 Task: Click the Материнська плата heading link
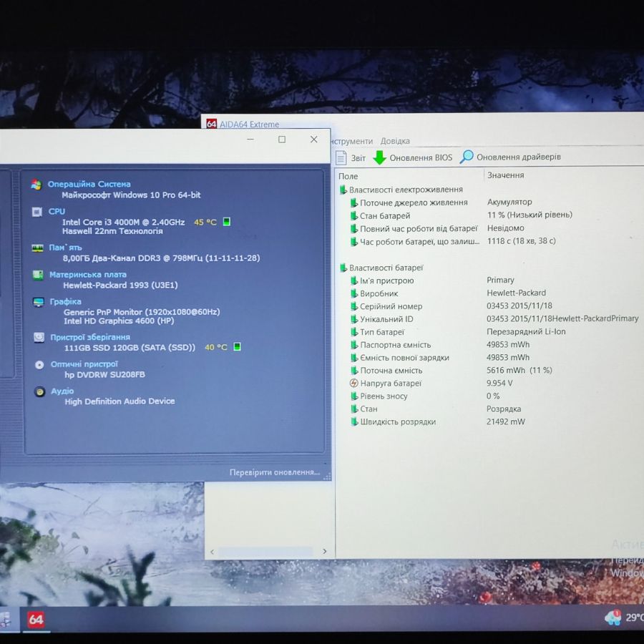pyautogui.click(x=88, y=274)
